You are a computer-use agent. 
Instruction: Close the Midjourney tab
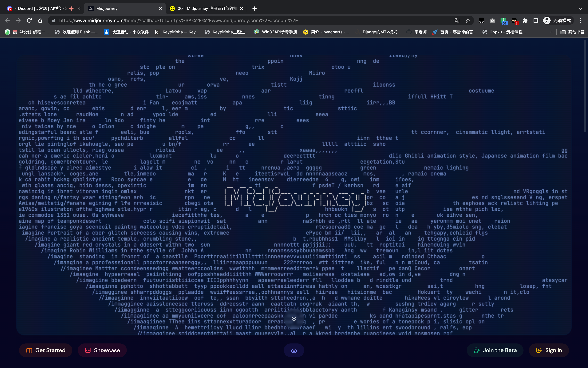[160, 9]
